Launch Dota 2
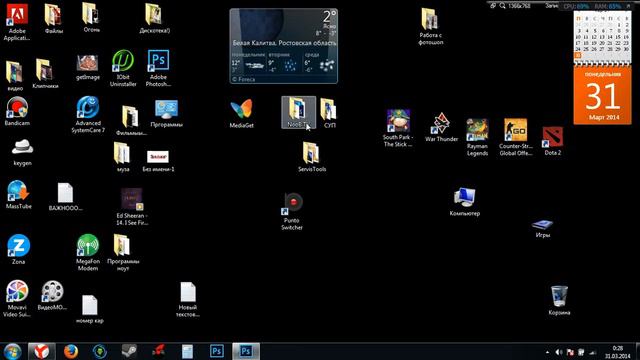Viewport: 640px width, 360px height. [553, 141]
